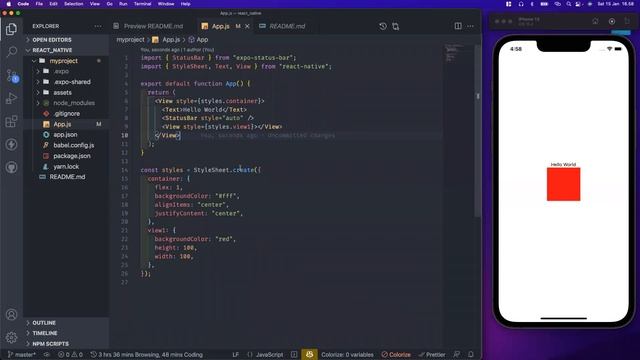The width and height of the screenshot is (640, 360).
Task: Click myproject in the breadcrumb
Action: click(130, 40)
